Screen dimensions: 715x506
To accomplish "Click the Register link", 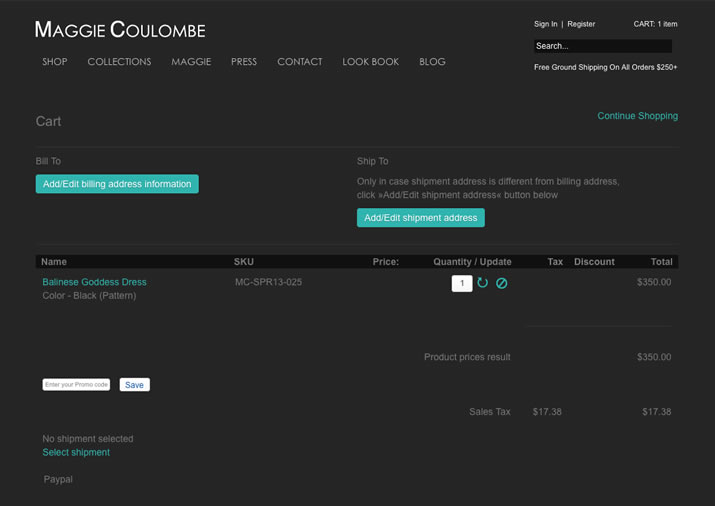I will pos(581,24).
